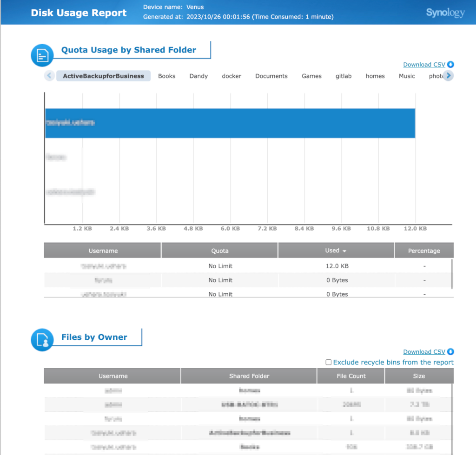Sort Files by Owner by Shared Folder column
The image size is (476, 455).
(x=249, y=376)
